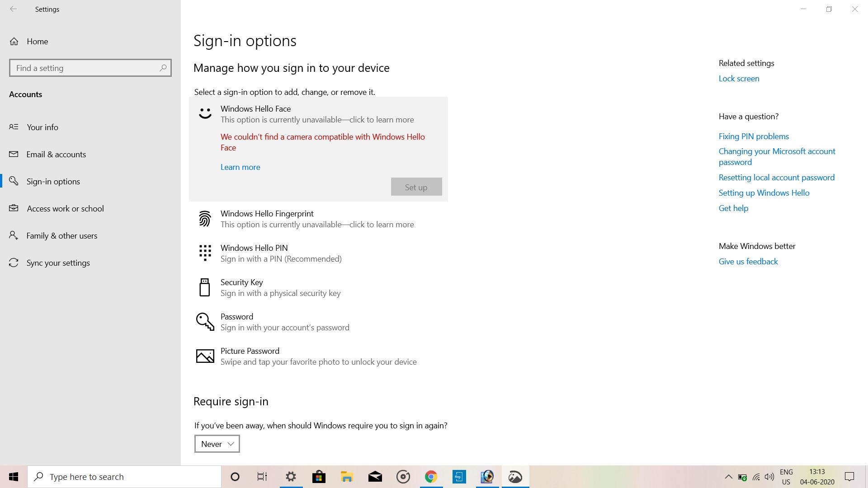Click the search magnifier in Find a setting
Screen dimensions: 868x488
[x=163, y=68]
